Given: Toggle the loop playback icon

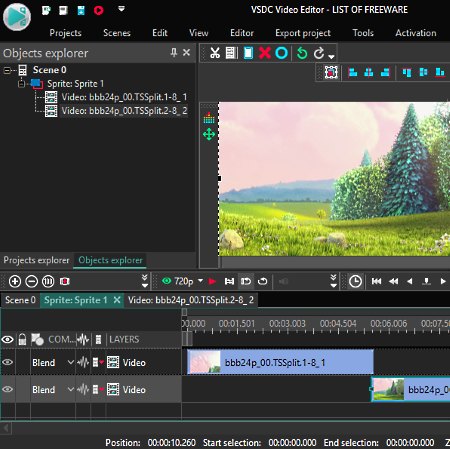Looking at the screenshot, I should coord(263,281).
